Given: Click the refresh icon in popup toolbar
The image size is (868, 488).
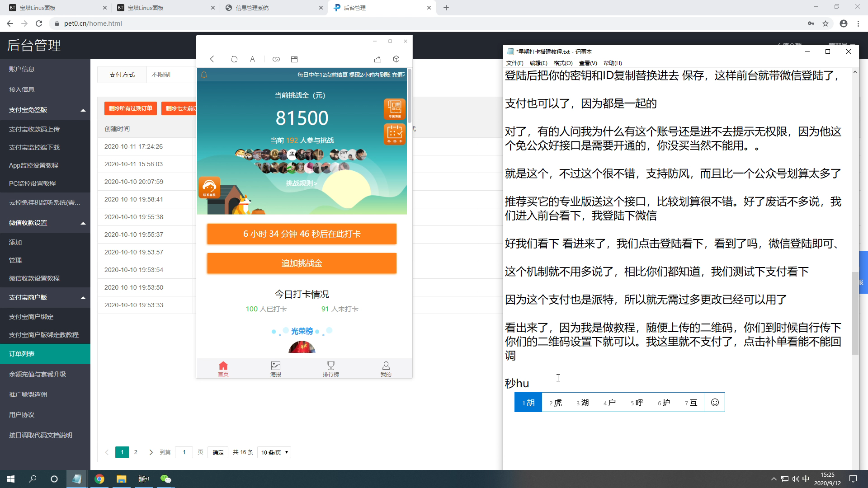Looking at the screenshot, I should [234, 59].
